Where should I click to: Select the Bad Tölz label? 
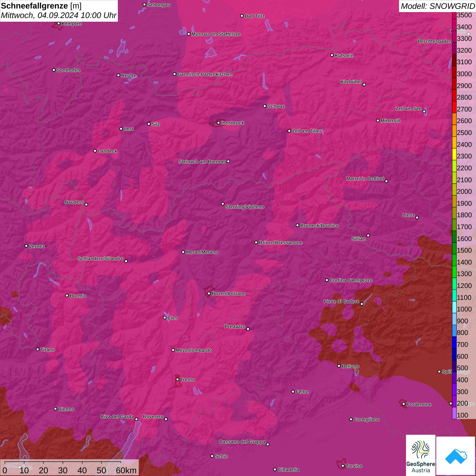point(255,16)
